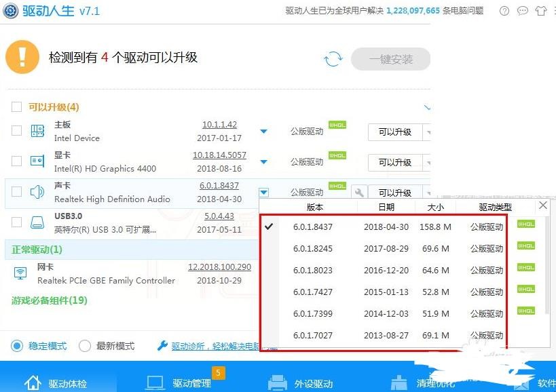Click WHQL badge beside version 6.0.1.8023
Image resolution: width=556 pixels, height=392 pixels.
(526, 267)
